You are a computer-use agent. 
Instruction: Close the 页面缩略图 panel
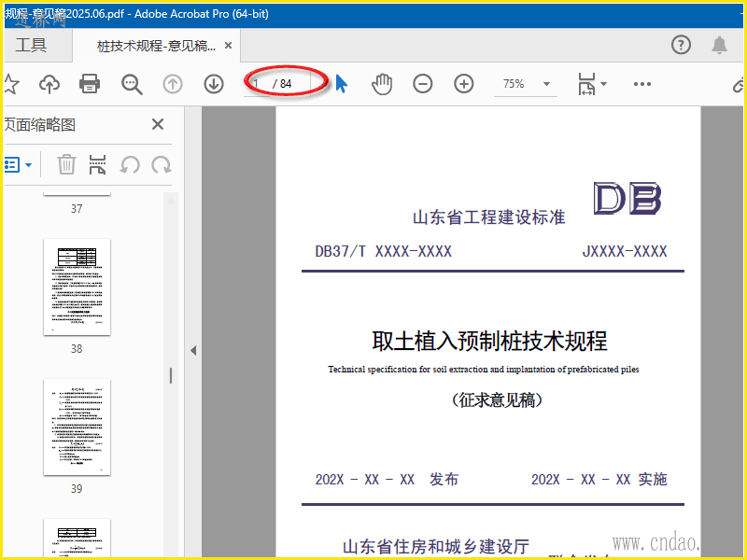158,124
